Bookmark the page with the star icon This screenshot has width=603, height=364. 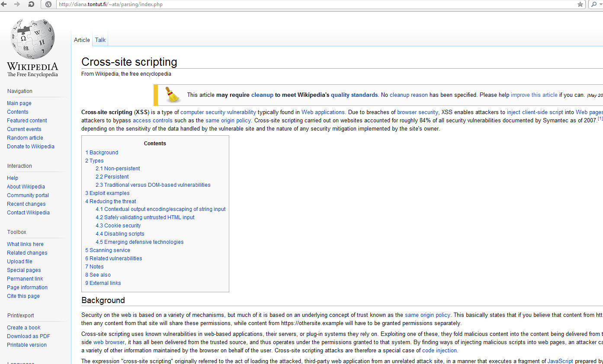[580, 4]
